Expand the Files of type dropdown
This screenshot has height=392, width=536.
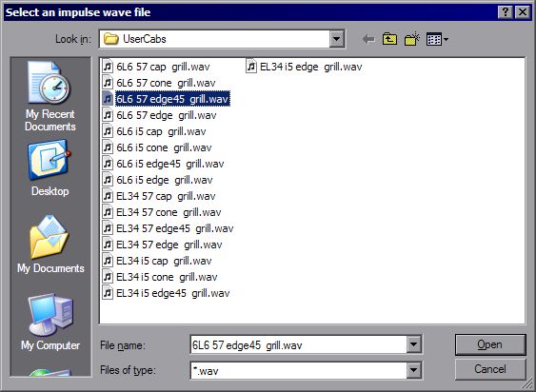413,370
